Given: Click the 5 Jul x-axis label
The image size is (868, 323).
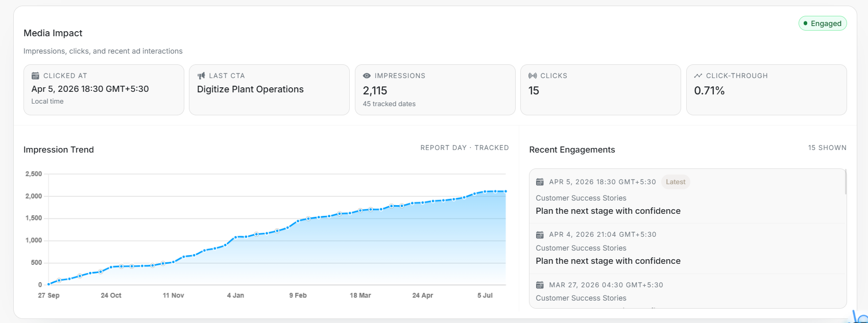Looking at the screenshot, I should coord(485,295).
